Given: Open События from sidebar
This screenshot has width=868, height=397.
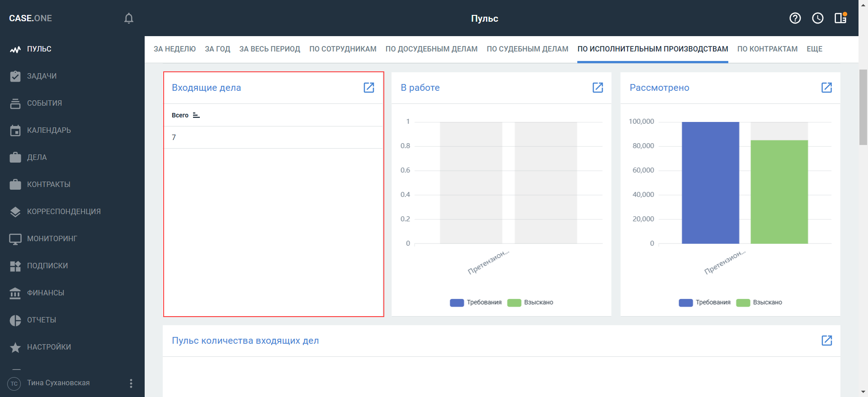Looking at the screenshot, I should (44, 103).
